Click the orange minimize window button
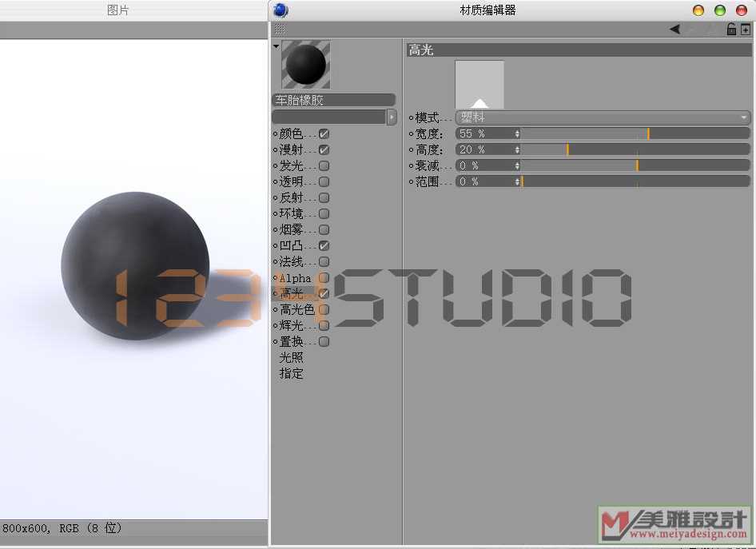Screen dimensions: 756x549 pos(698,10)
